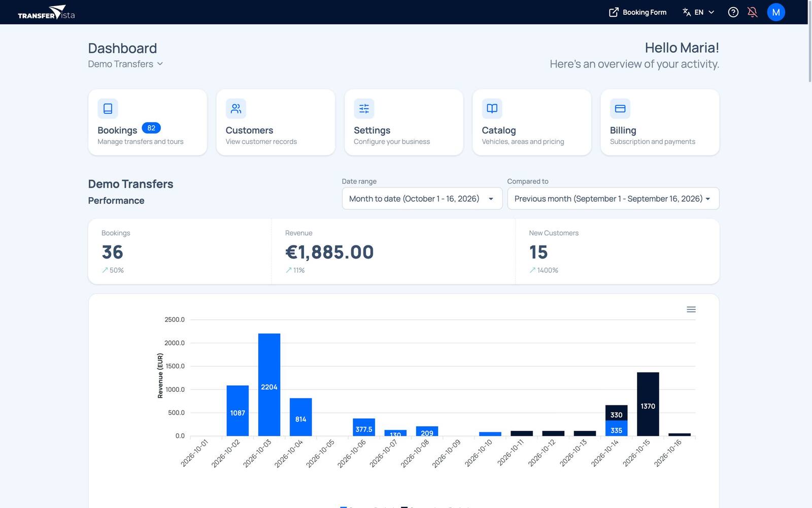Expand the Demo Transfers business switcher
812x508 pixels.
point(125,64)
